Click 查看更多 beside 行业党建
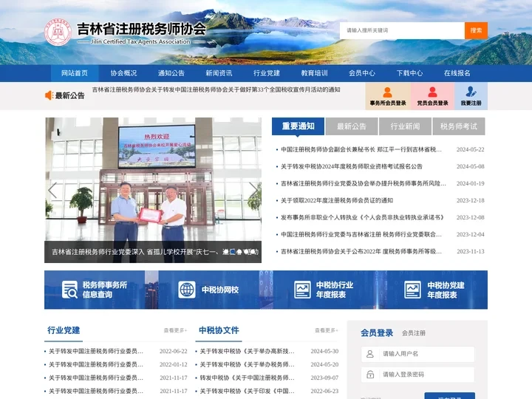The image size is (532, 399). [x=175, y=330]
